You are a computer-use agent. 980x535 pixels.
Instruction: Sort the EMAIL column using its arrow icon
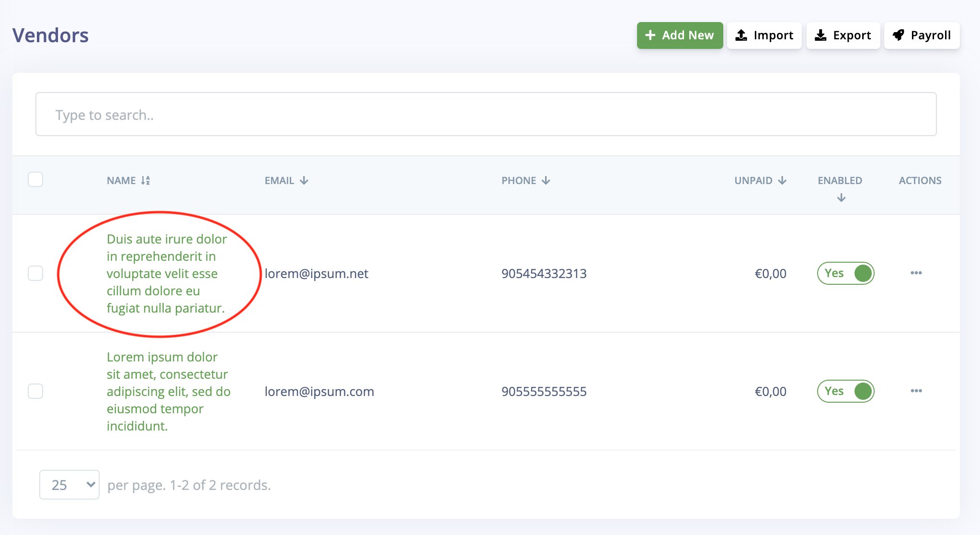click(x=305, y=180)
